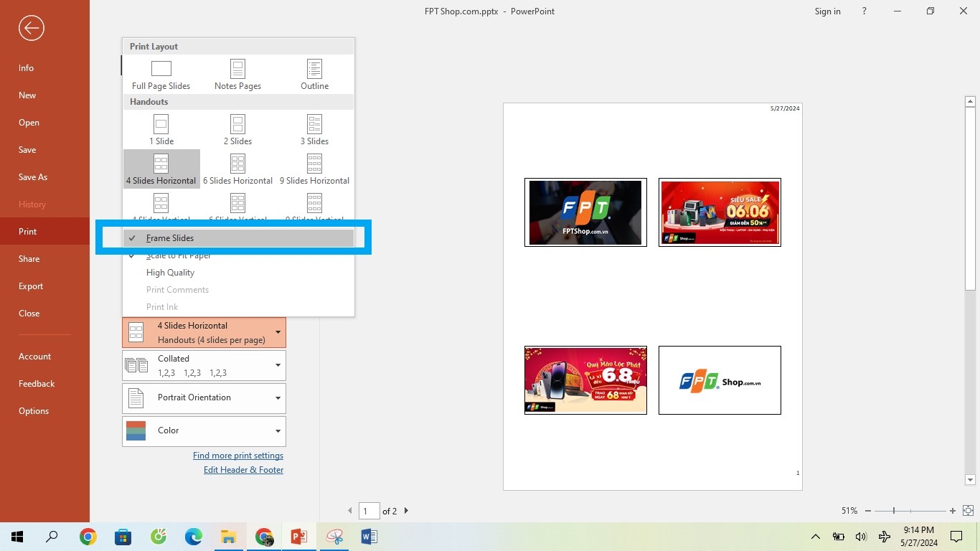This screenshot has height=551, width=980.
Task: Select 1 Slide handout layout
Action: 161,131
